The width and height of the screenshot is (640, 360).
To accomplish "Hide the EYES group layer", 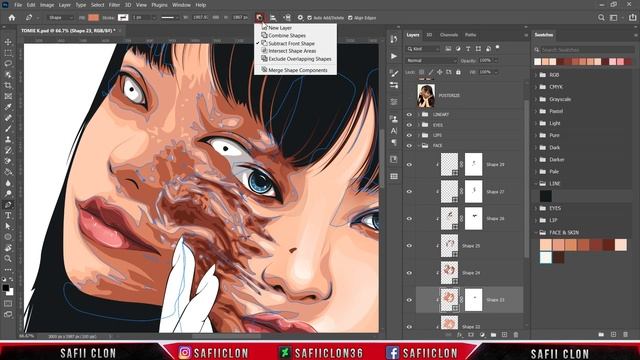I will click(x=409, y=125).
